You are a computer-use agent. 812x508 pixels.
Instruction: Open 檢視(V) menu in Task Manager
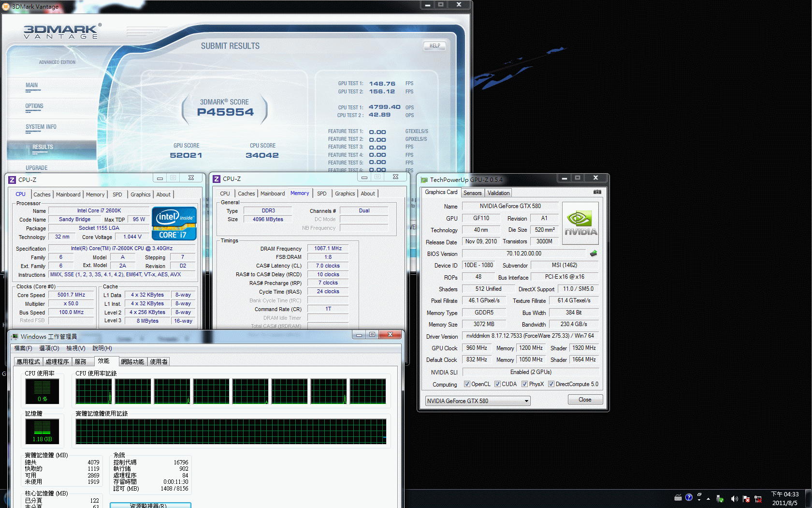point(76,348)
